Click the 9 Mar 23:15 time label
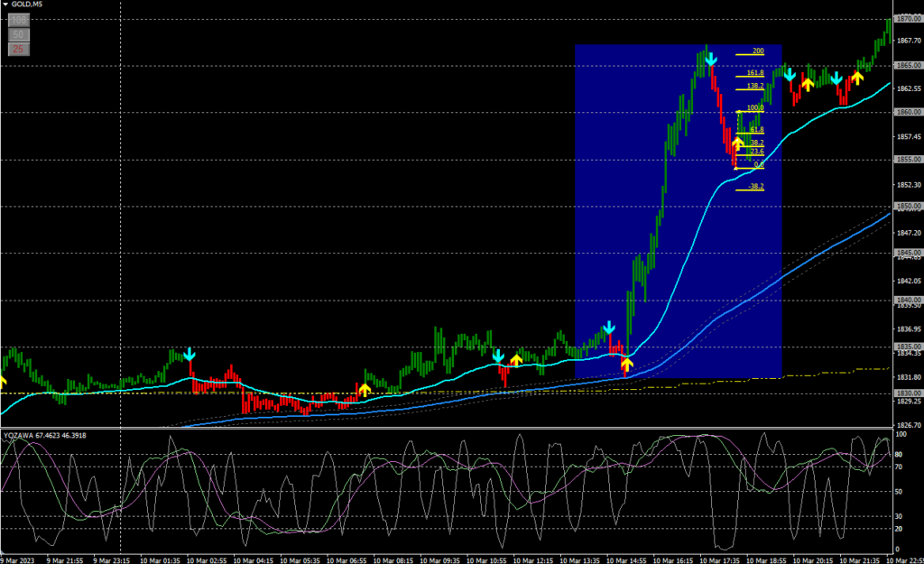The height and width of the screenshot is (564, 924). click(x=111, y=559)
